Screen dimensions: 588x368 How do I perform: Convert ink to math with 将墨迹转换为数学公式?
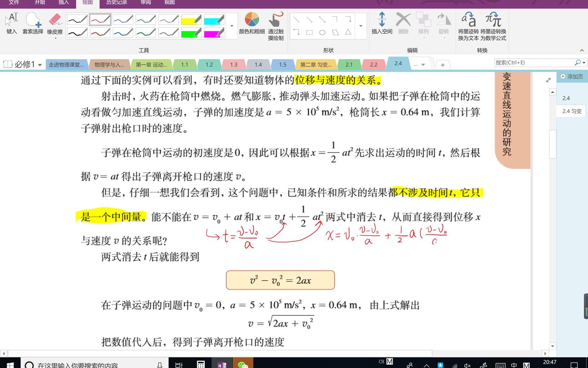point(492,25)
